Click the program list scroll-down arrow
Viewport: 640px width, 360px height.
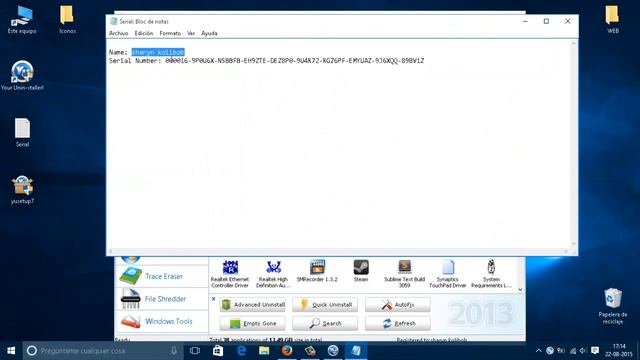pos(520,289)
